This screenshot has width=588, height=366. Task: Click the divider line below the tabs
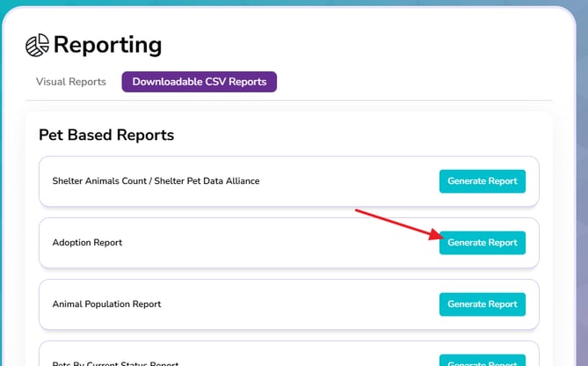point(289,100)
